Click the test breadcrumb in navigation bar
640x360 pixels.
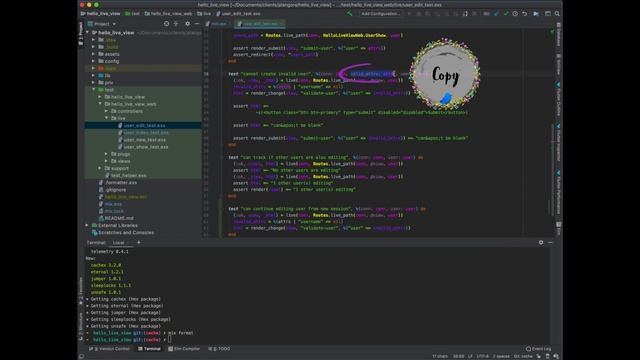point(132,13)
